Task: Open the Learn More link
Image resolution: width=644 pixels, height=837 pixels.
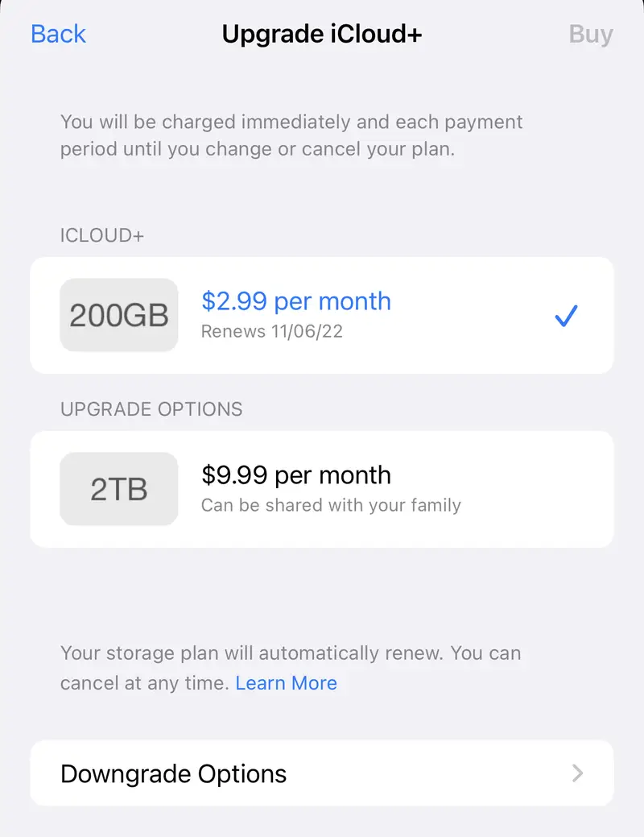Action: [287, 683]
